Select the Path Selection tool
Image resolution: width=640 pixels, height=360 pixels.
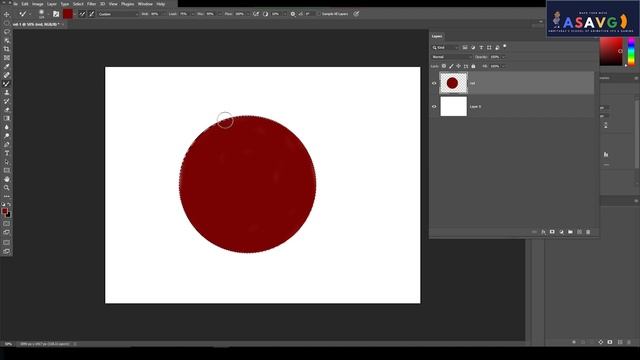click(7, 162)
